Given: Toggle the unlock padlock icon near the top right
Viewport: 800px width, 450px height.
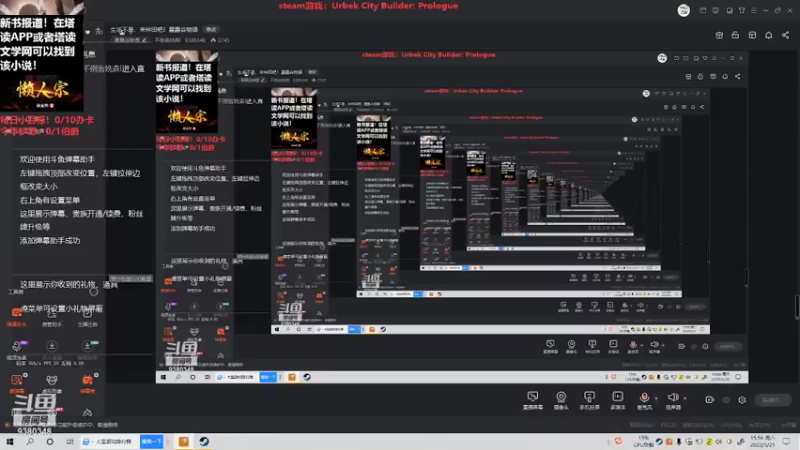Looking at the screenshot, I should 735,35.
